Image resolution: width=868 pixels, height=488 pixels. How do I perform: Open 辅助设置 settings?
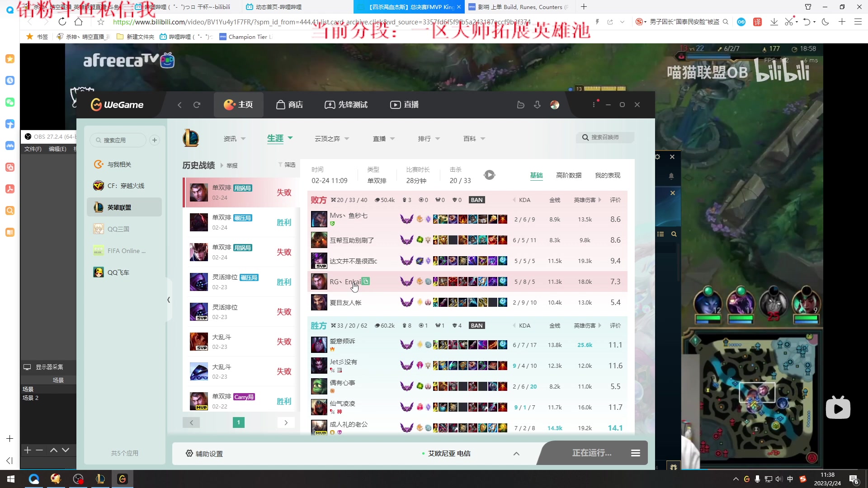[x=204, y=454]
